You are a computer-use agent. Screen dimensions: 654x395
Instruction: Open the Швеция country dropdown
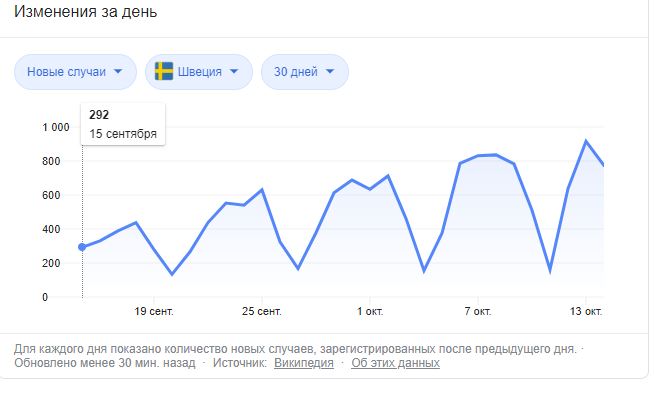pyautogui.click(x=199, y=72)
